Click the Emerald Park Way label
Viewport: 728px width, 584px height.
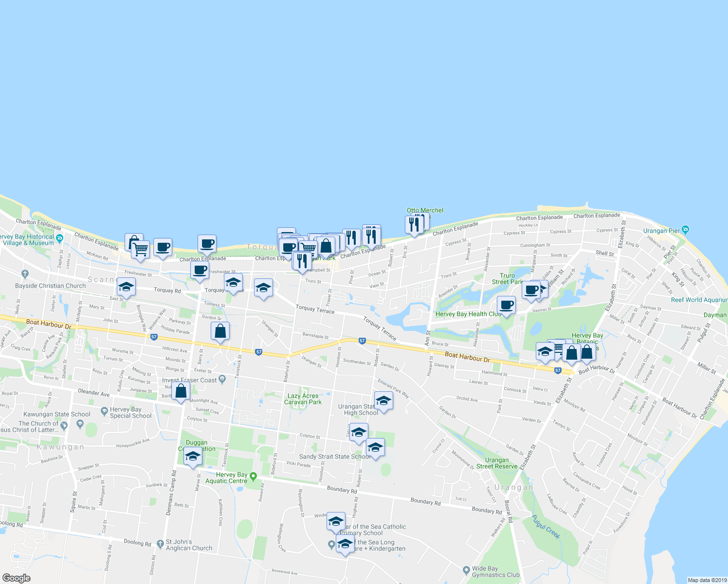(x=394, y=389)
